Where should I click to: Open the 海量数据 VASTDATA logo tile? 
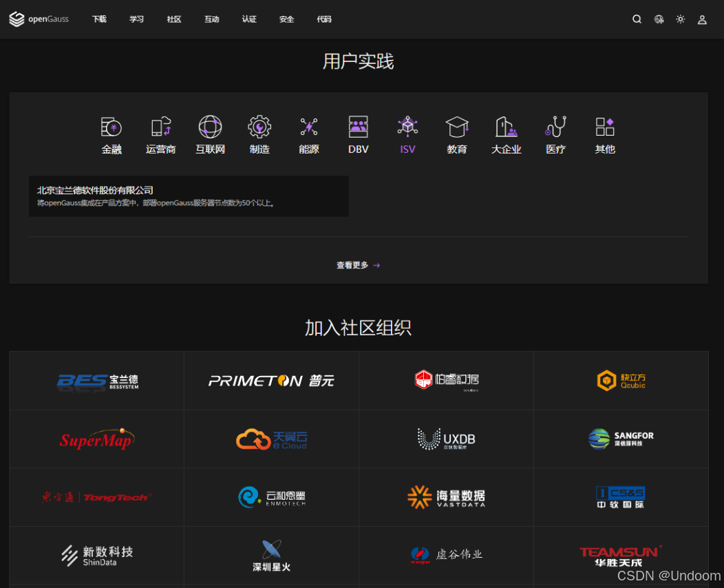pyautogui.click(x=446, y=497)
